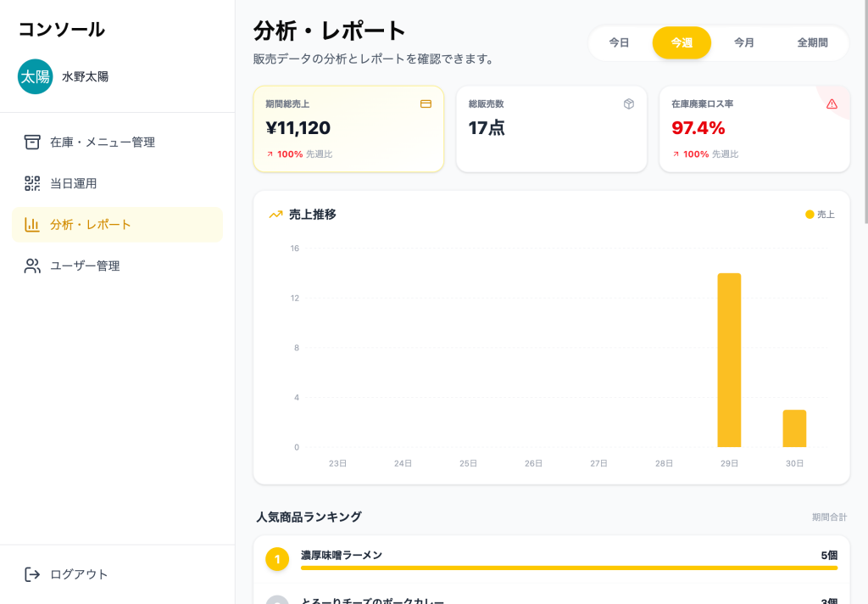Click the trend arrow icon beside 売上推移
Viewport: 868px width, 604px height.
[275, 215]
